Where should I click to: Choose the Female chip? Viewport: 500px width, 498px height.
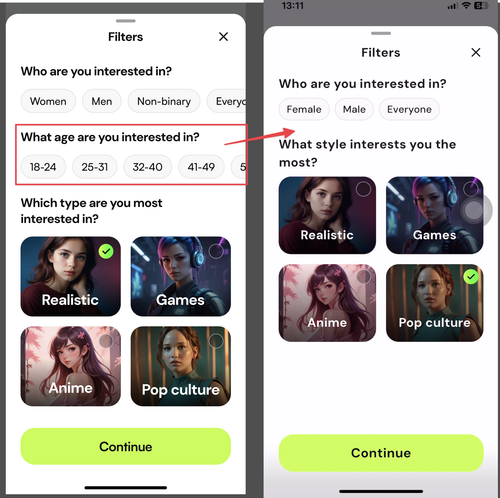tap(304, 109)
